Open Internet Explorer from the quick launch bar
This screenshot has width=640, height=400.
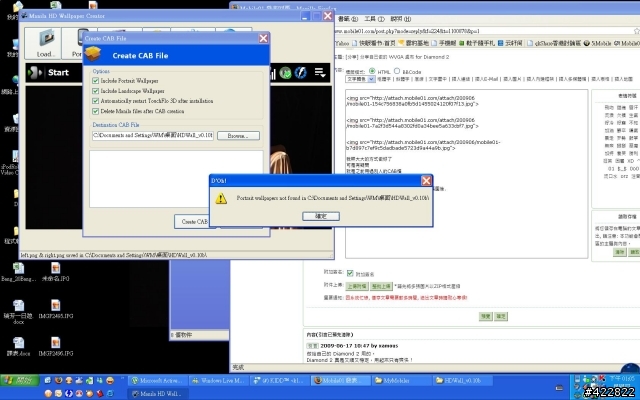110,393
